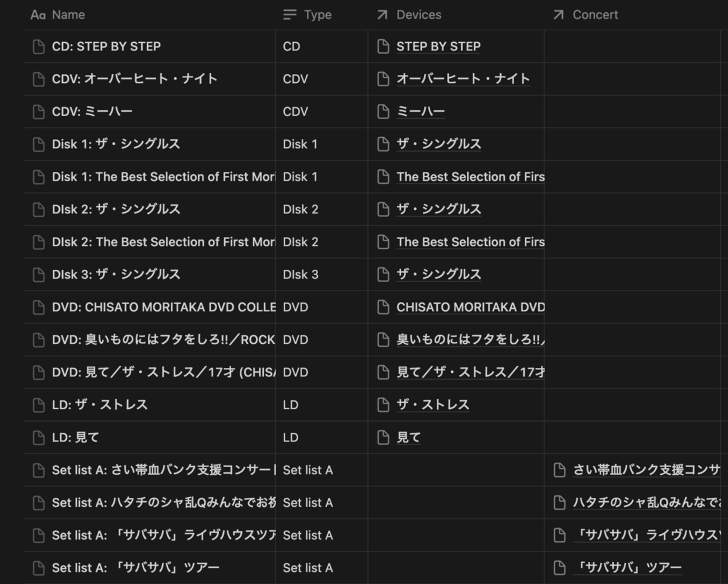Open ザ・シングルス device link in DIsk 3 row
728x584 pixels.
tap(438, 274)
